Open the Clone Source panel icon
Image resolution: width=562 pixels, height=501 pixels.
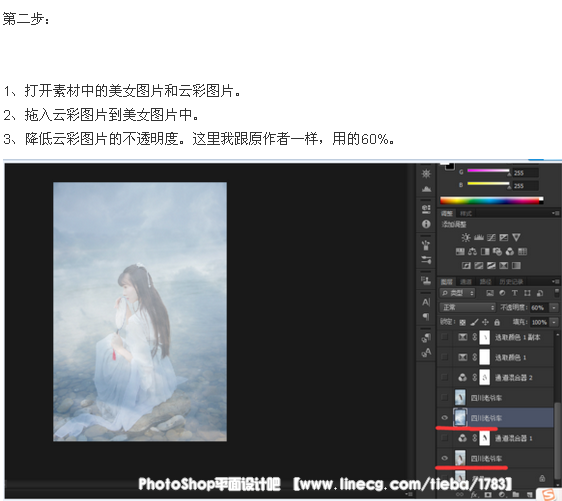426,281
